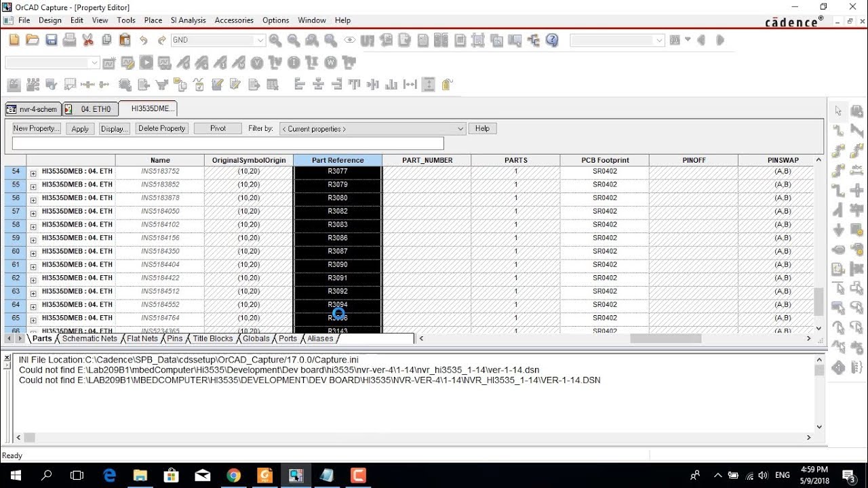This screenshot has height=488, width=868.
Task: Cut selection using the scissors icon
Action: [x=87, y=40]
